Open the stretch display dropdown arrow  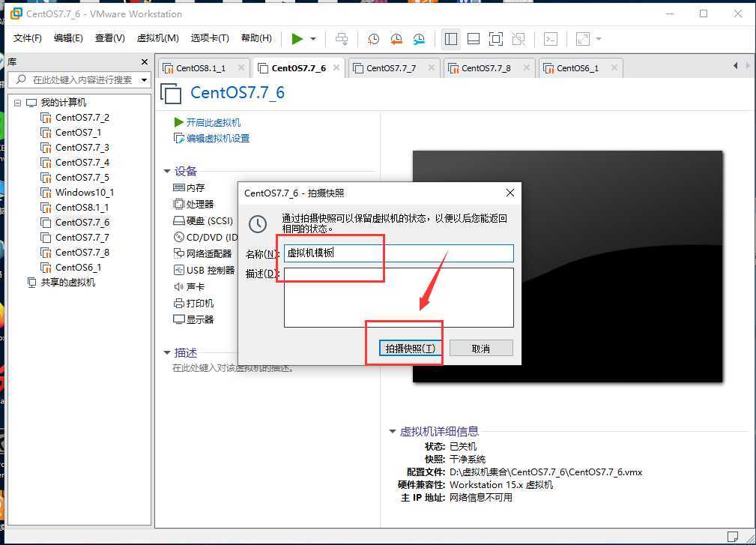[599, 39]
